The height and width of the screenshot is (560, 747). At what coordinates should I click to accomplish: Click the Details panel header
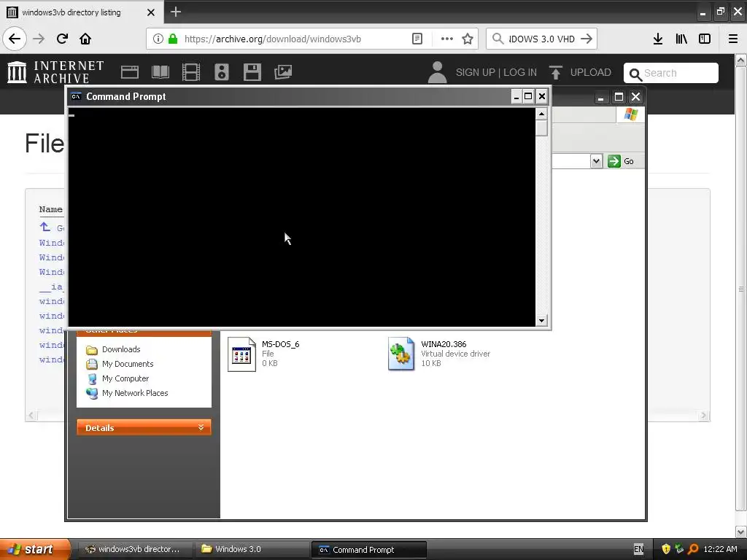tap(144, 427)
